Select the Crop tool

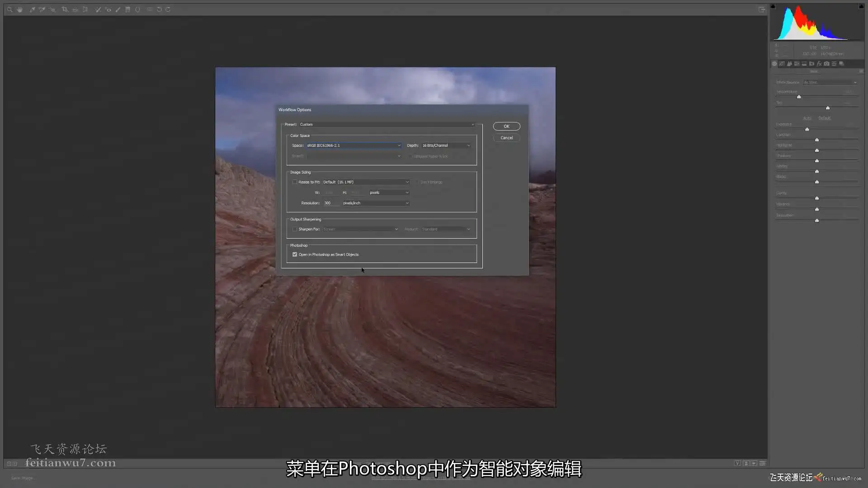65,9
